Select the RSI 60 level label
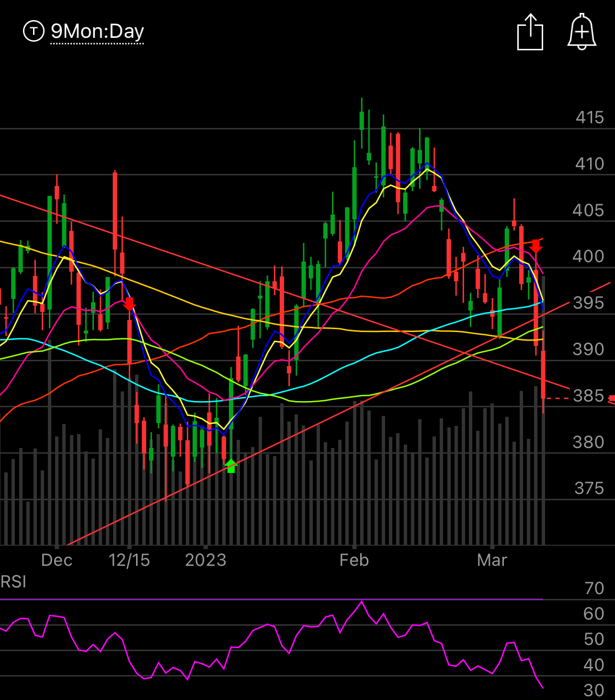 point(594,614)
